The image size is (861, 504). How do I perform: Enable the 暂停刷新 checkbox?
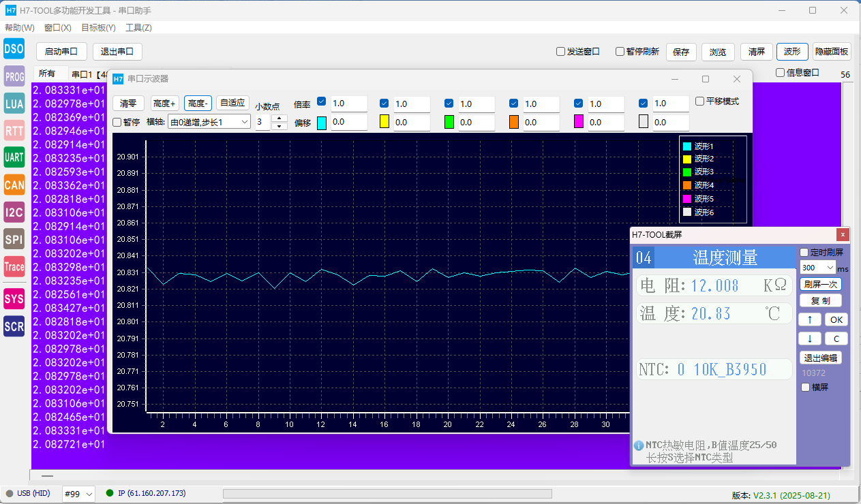(620, 52)
